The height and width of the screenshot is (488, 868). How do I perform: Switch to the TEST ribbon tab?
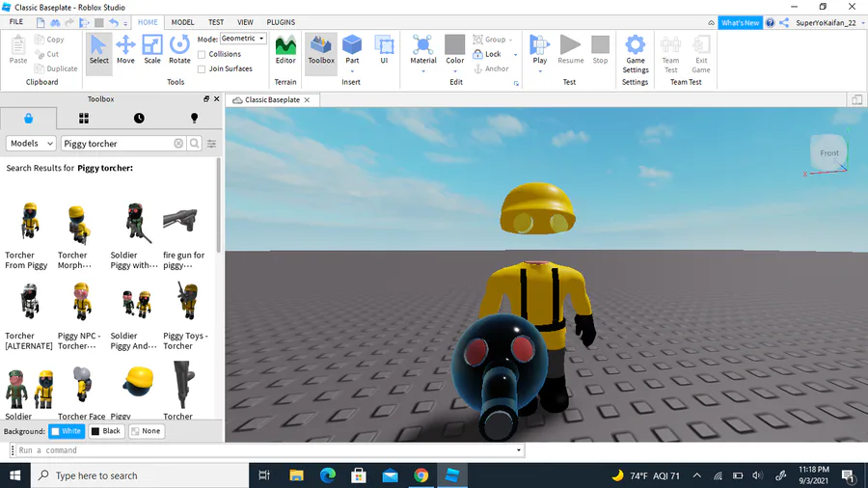coord(216,22)
